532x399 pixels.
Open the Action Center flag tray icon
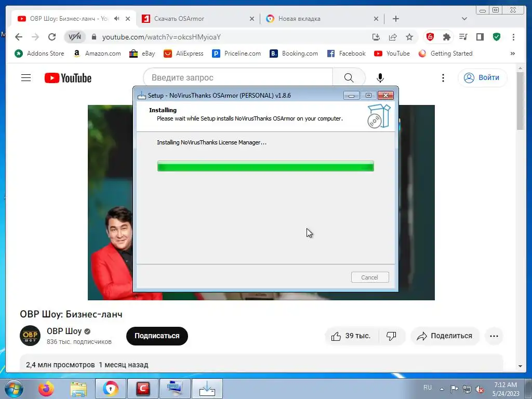point(454,389)
